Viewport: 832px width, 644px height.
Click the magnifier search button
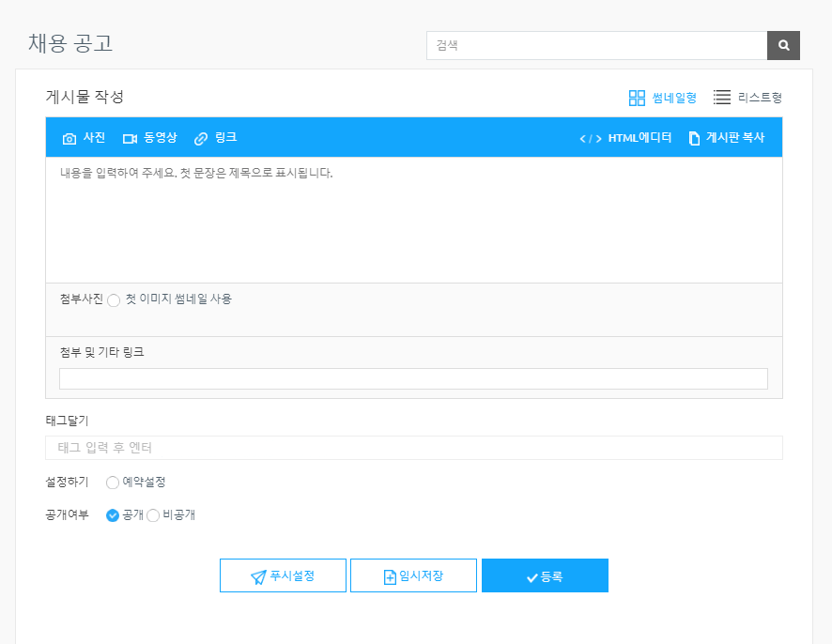[783, 45]
